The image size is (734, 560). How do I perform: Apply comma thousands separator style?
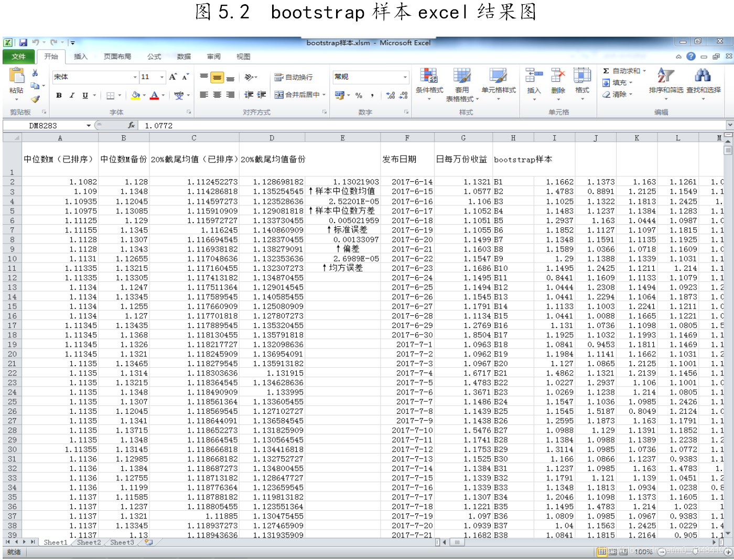pos(372,95)
